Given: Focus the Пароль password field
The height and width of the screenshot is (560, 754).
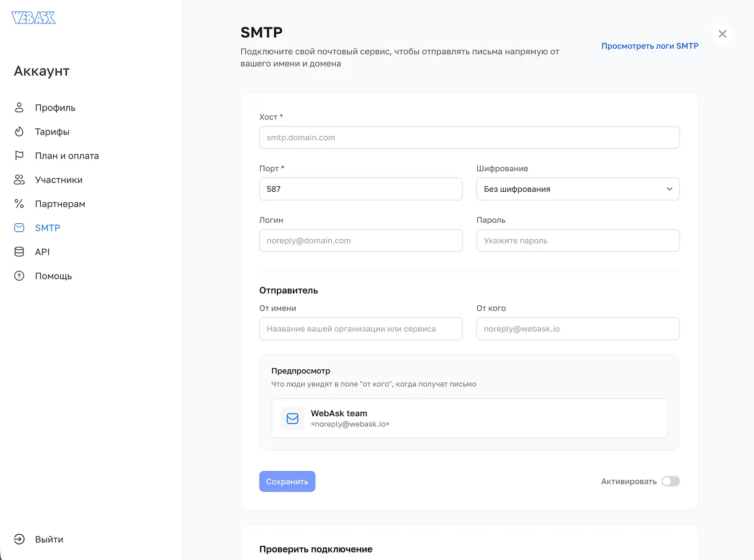Looking at the screenshot, I should point(578,240).
